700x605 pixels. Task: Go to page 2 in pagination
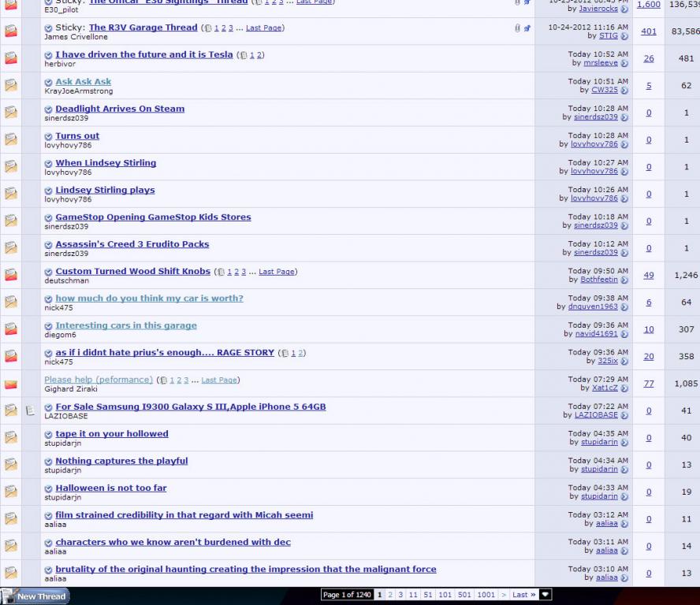389,595
